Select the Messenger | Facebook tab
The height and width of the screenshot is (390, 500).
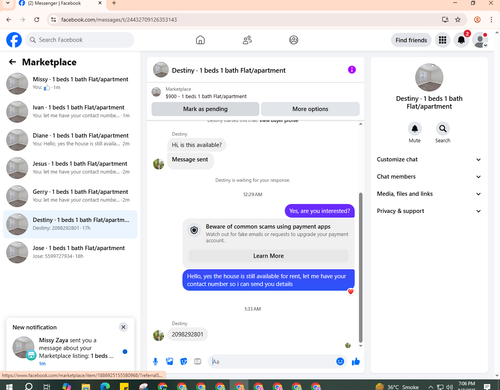click(60, 3)
